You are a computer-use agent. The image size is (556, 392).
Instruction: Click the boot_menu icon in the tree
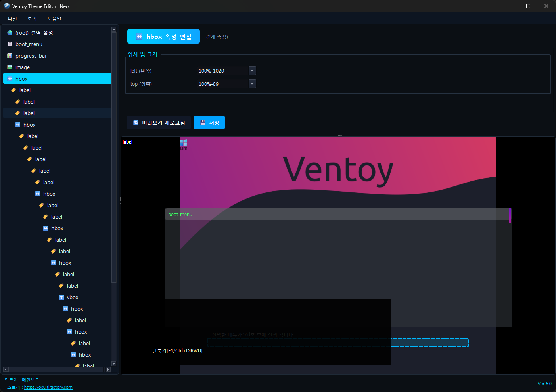tap(10, 44)
